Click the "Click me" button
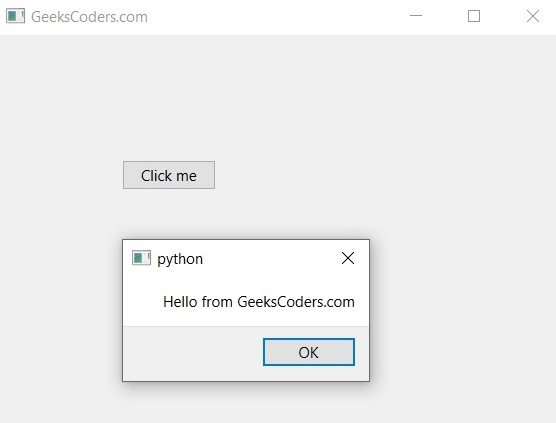The height and width of the screenshot is (423, 556). click(x=169, y=175)
